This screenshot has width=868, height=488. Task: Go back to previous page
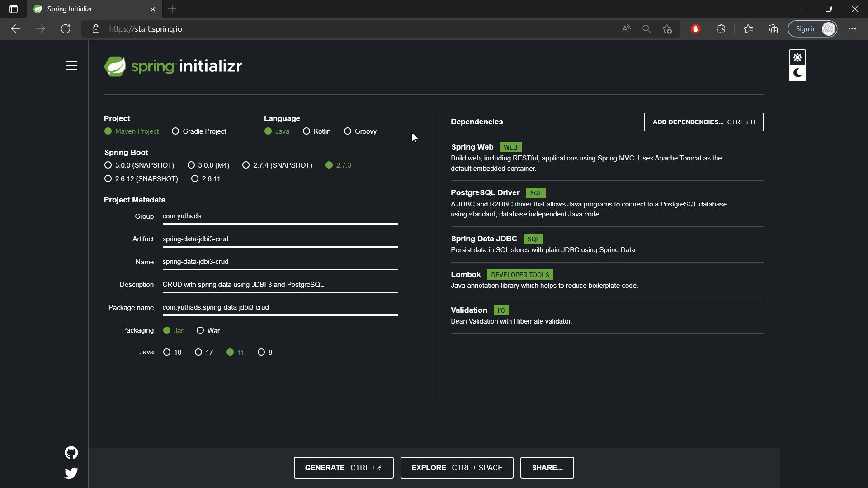[16, 29]
